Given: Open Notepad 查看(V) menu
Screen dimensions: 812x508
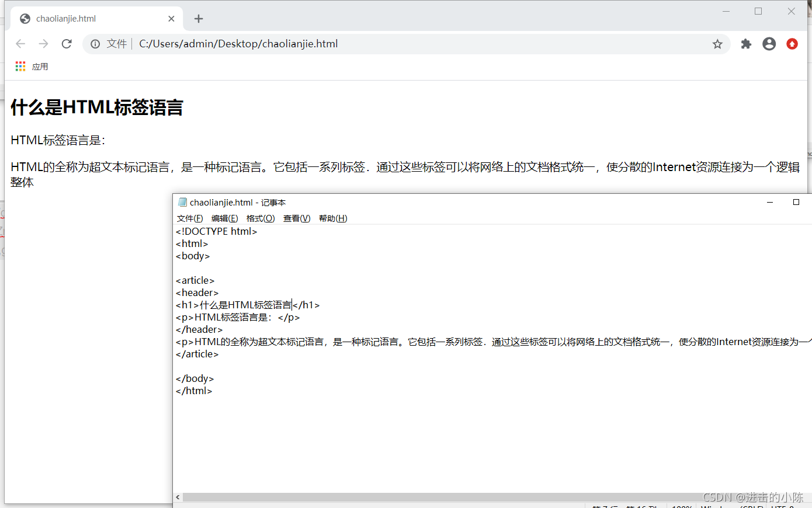Looking at the screenshot, I should coord(297,218).
